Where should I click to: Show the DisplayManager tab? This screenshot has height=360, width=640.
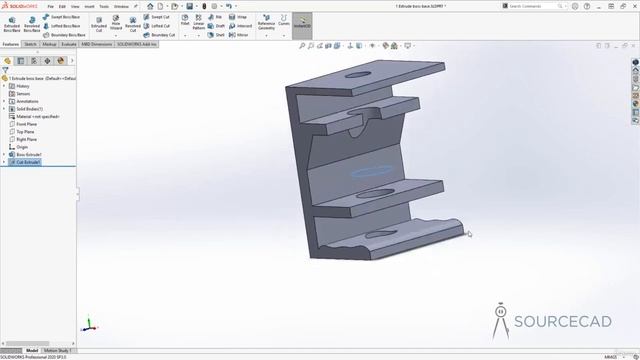coord(61,61)
